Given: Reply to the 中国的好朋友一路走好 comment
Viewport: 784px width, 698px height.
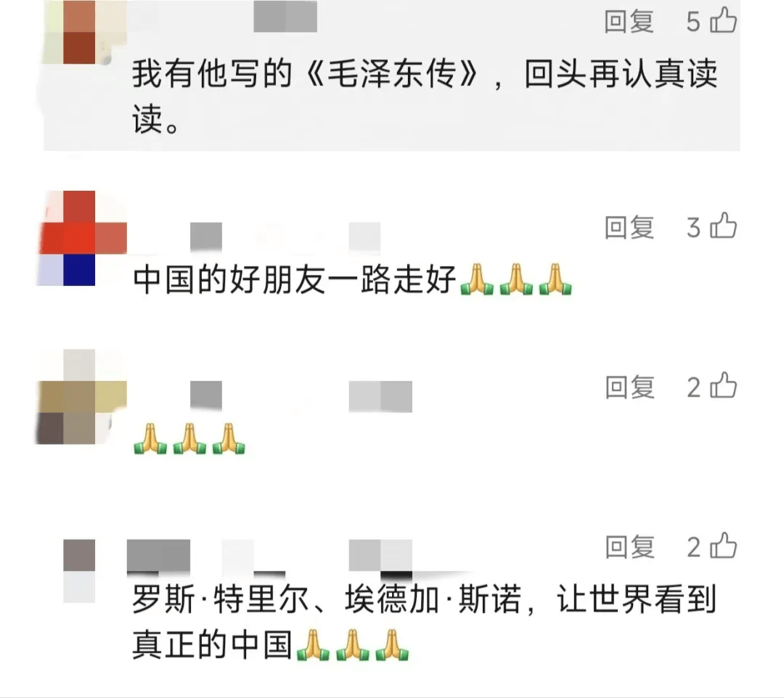Looking at the screenshot, I should 629,227.
